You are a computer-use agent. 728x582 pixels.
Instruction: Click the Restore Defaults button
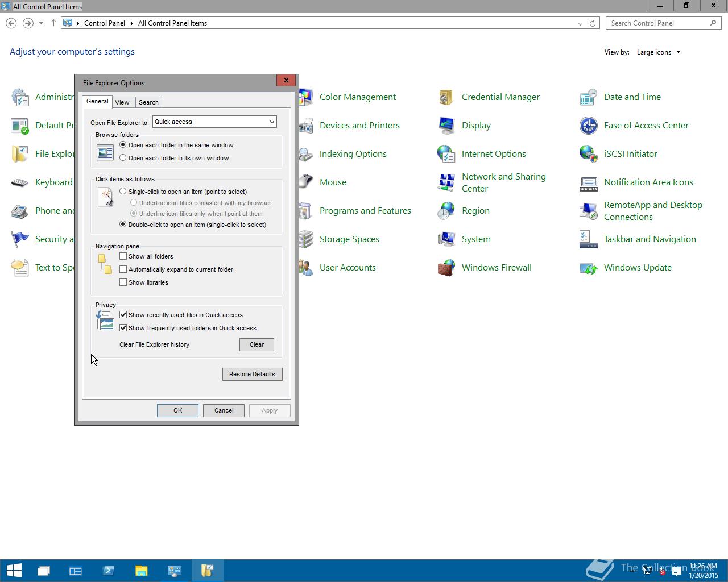[252, 374]
